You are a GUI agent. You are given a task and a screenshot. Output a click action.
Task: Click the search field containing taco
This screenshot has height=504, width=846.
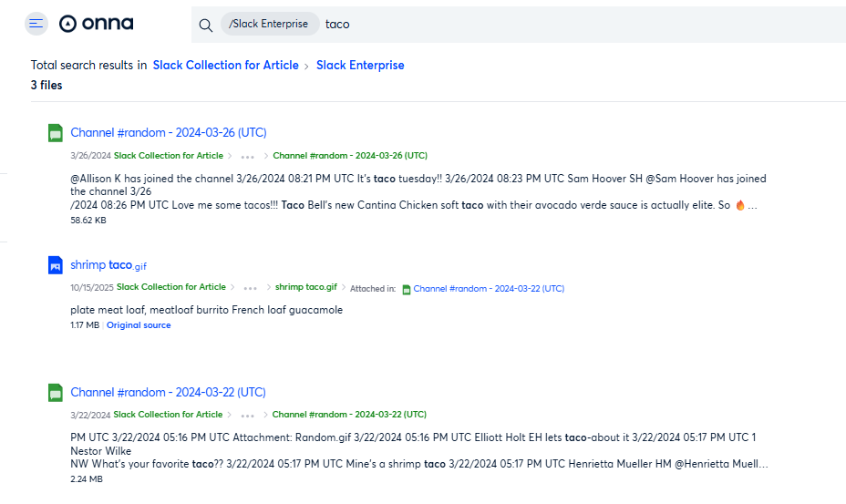(547, 25)
